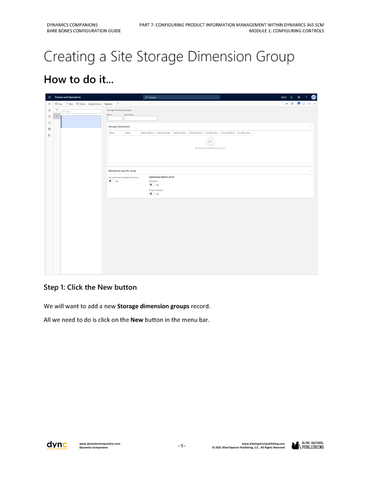Collapse the Warehouse specific setup section
Screen dimensions: 371x480
coord(310,171)
